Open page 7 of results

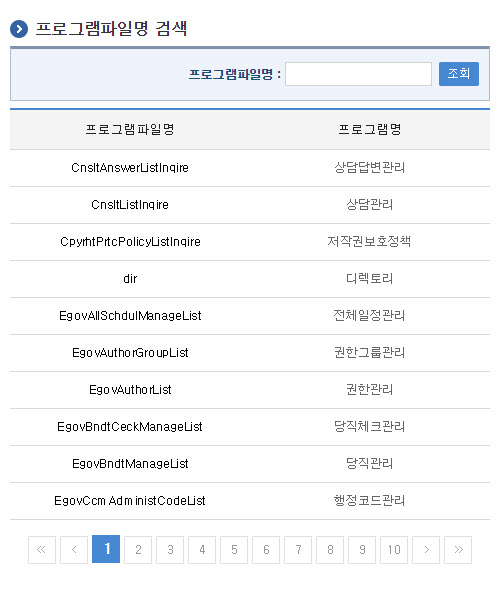pyautogui.click(x=298, y=550)
